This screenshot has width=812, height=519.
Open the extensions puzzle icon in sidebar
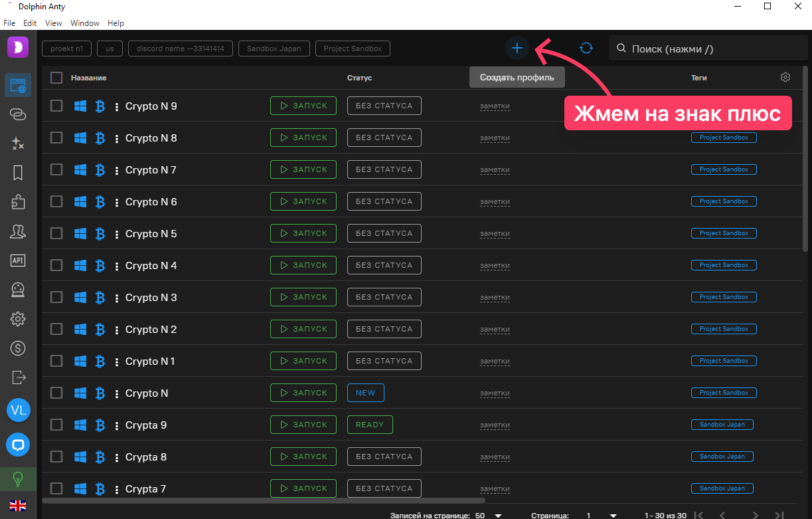[x=18, y=202]
